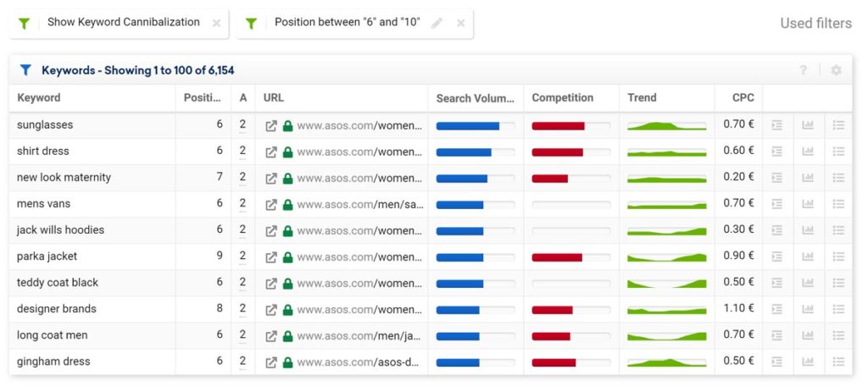Open external link icon for sunglasses row
Viewport: 868px width, 392px height.
point(271,125)
